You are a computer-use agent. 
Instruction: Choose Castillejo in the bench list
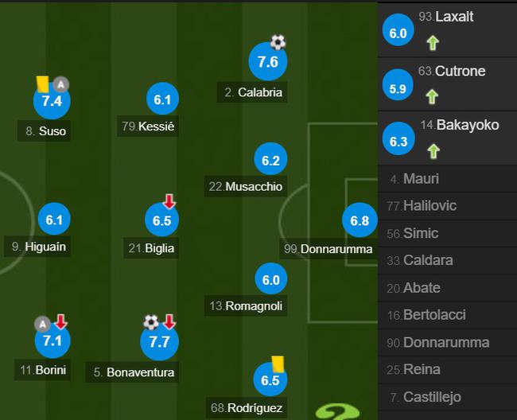[448, 397]
